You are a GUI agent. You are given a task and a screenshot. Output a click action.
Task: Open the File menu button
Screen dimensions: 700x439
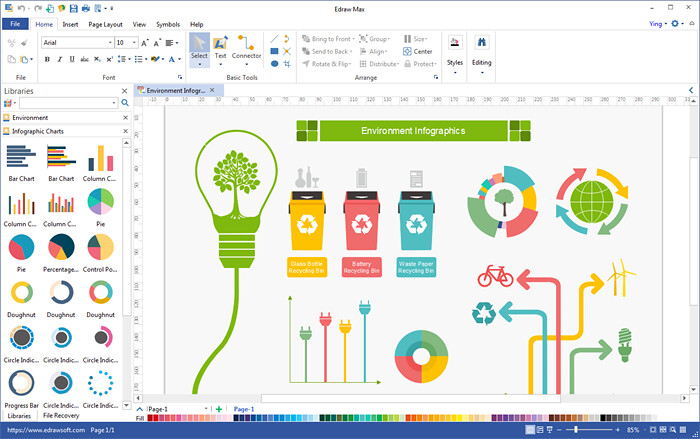(x=15, y=24)
